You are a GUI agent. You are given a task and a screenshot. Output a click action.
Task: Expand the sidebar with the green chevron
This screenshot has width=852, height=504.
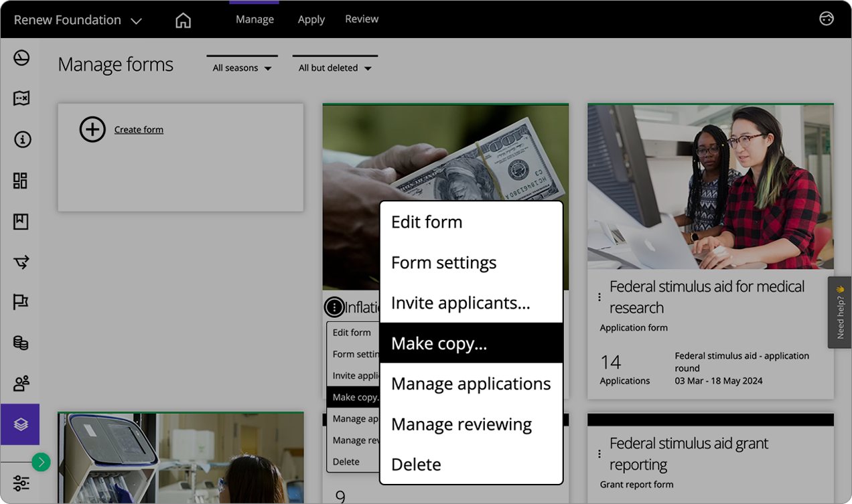pos(40,462)
